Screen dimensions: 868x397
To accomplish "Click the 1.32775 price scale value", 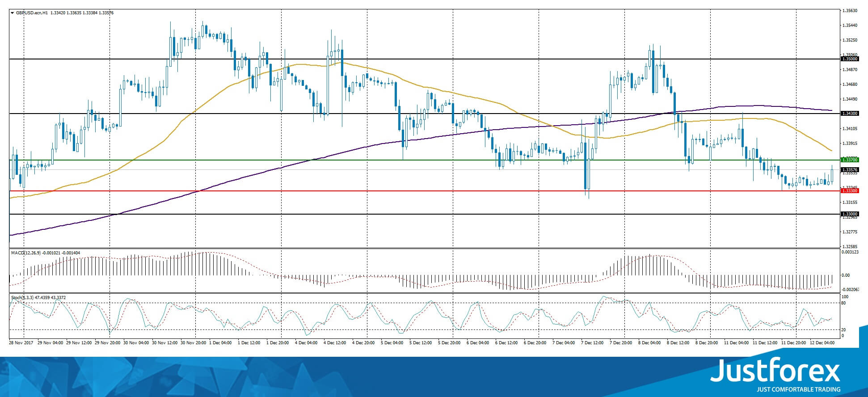I will click(x=850, y=232).
